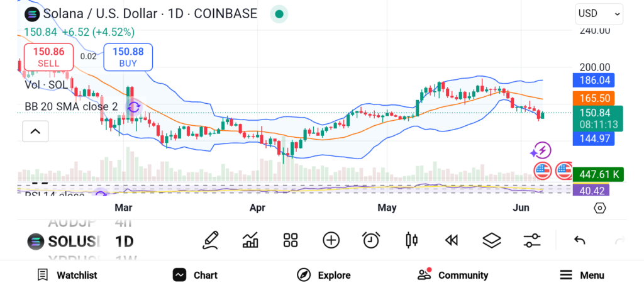Image resolution: width=644 pixels, height=290 pixels.
Task: Tap the Jun date on time axis
Action: coord(521,208)
